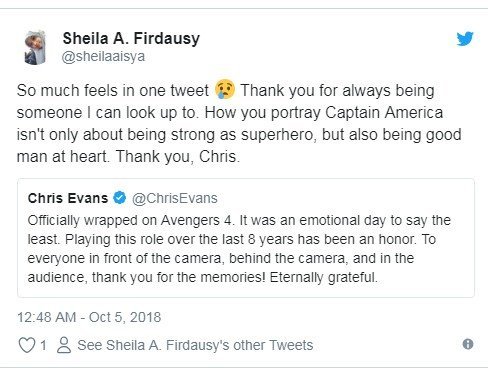The height and width of the screenshot is (368, 488).
Task: Open the Sheila A. Firdausy display name
Action: pos(131,38)
